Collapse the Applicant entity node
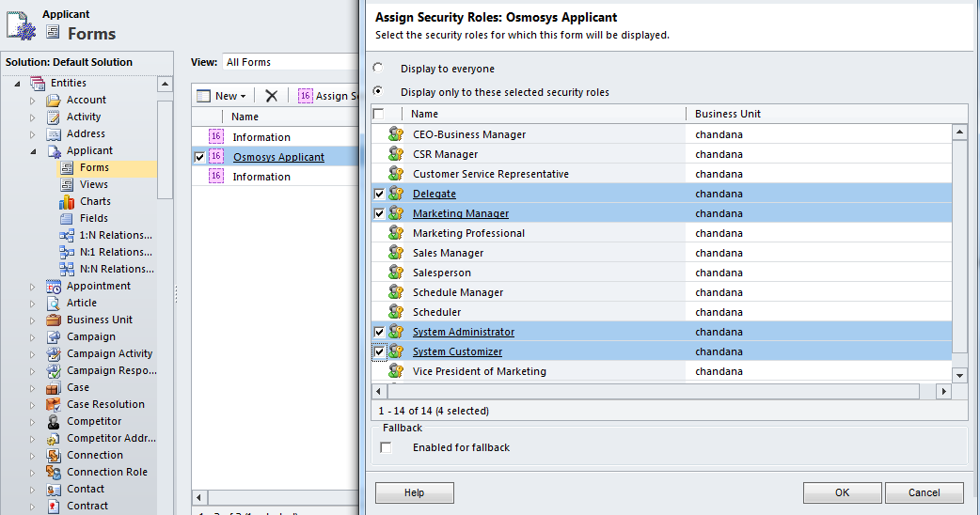The image size is (980, 515). pos(32,150)
